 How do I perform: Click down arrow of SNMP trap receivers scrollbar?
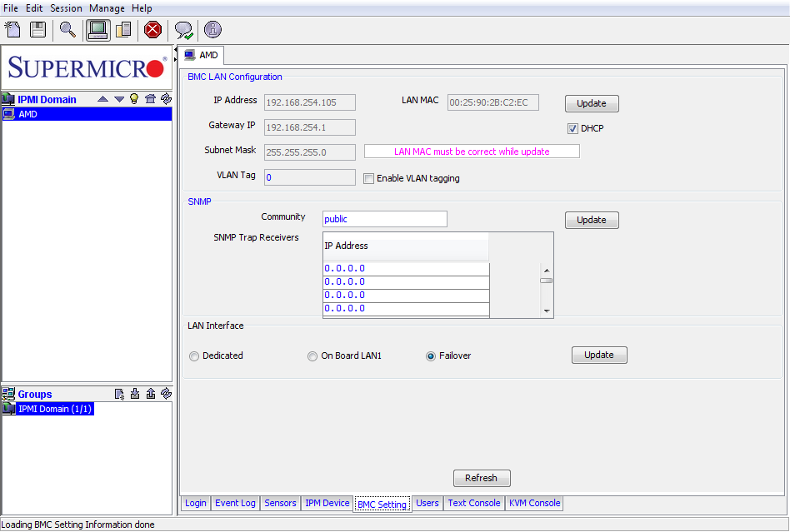click(547, 311)
